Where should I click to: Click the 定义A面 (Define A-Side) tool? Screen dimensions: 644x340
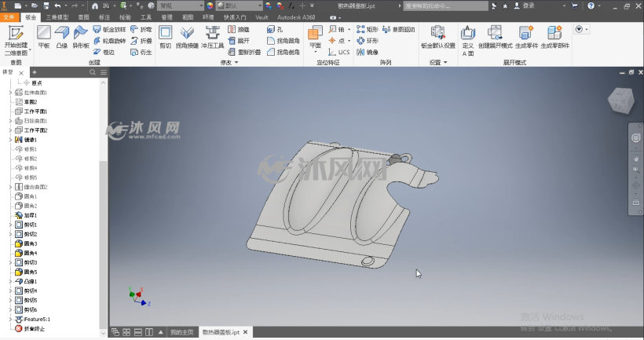coord(468,40)
